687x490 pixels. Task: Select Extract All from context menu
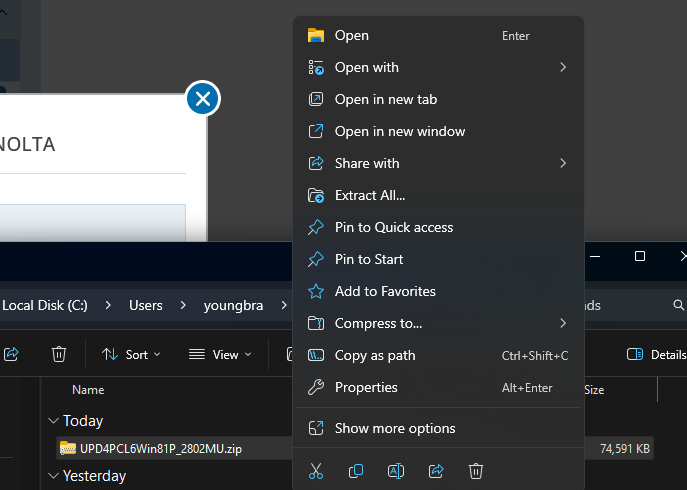pyautogui.click(x=370, y=195)
